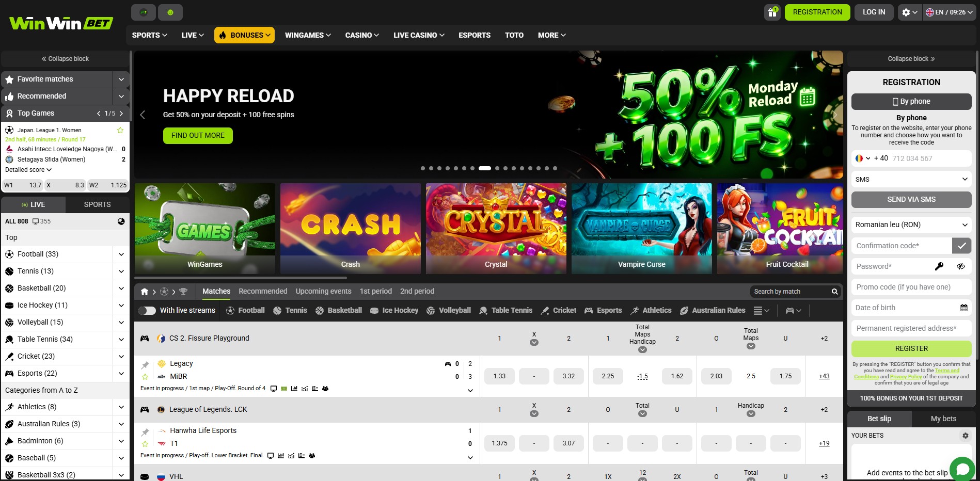Open Romanian leu currency dropdown
980x481 pixels.
click(x=911, y=225)
